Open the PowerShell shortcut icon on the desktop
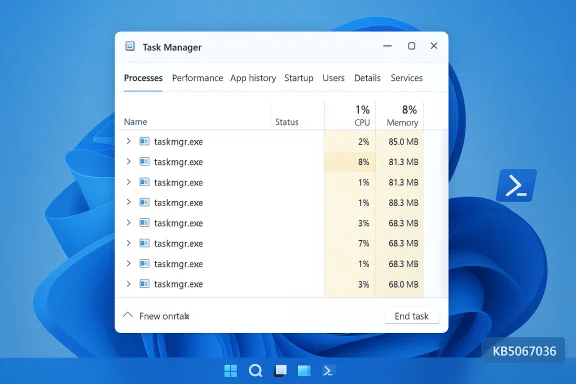This screenshot has width=576, height=384. point(516,185)
